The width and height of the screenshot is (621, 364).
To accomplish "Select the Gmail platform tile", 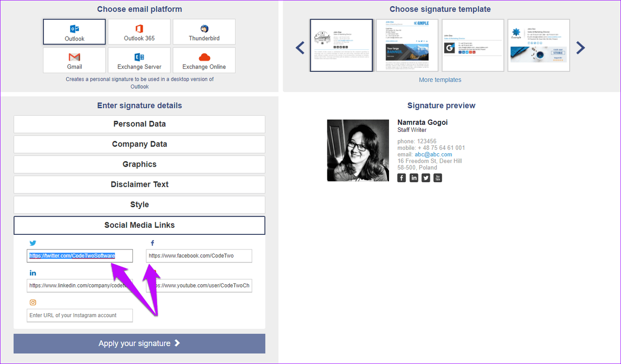I will point(75,61).
